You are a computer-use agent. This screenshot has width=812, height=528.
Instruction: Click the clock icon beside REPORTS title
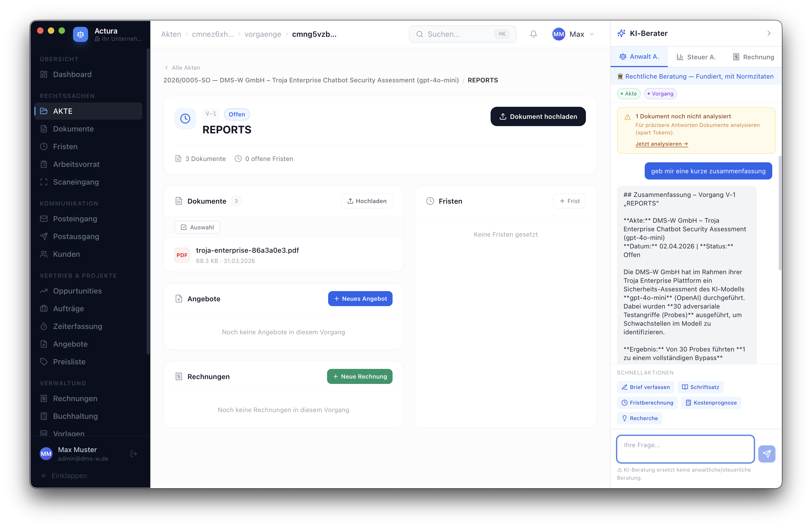(x=185, y=119)
